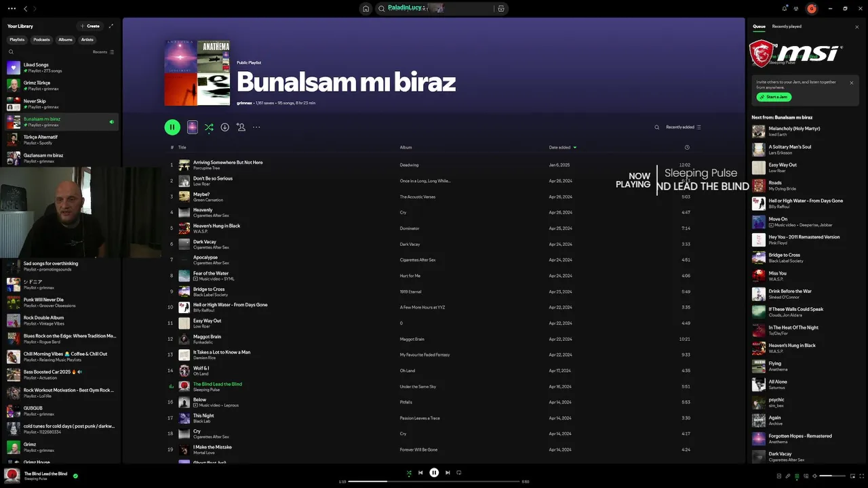The height and width of the screenshot is (488, 868).
Task: Open the now-playing album thumbnail
Action: pyautogui.click(x=12, y=476)
